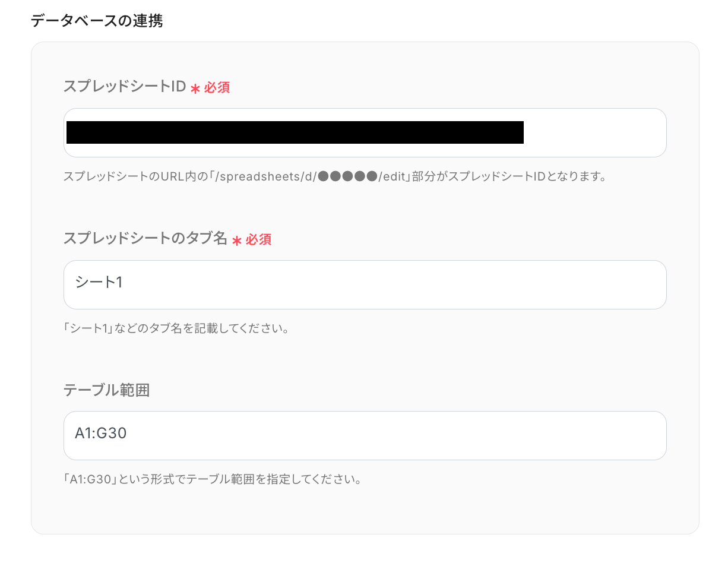The image size is (728, 563).
Task: Click the スプレッドシートID input field
Action: point(365,132)
